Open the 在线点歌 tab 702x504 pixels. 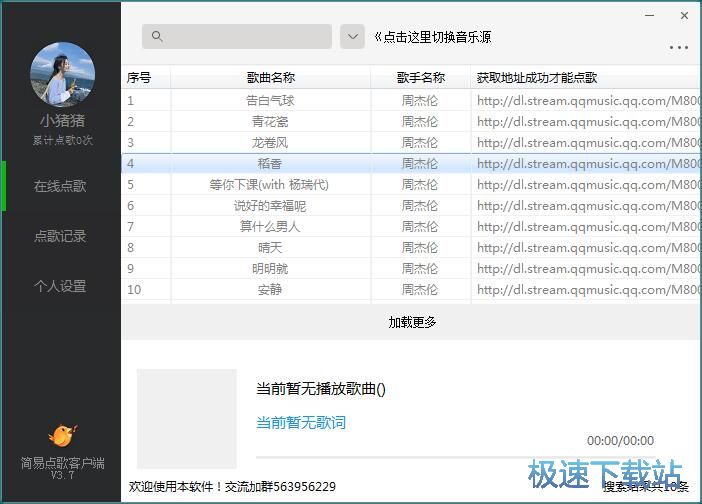[x=60, y=186]
